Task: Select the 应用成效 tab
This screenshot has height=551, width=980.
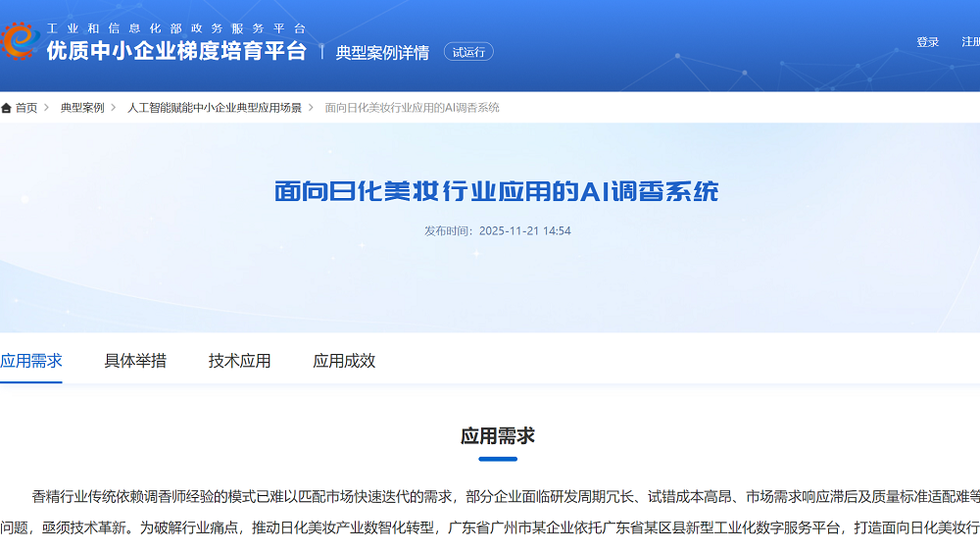Action: coord(344,361)
